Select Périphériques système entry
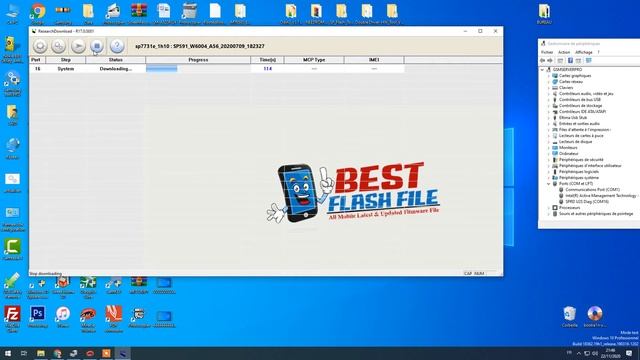Image resolution: width=640 pixels, height=360 pixels. point(579,178)
